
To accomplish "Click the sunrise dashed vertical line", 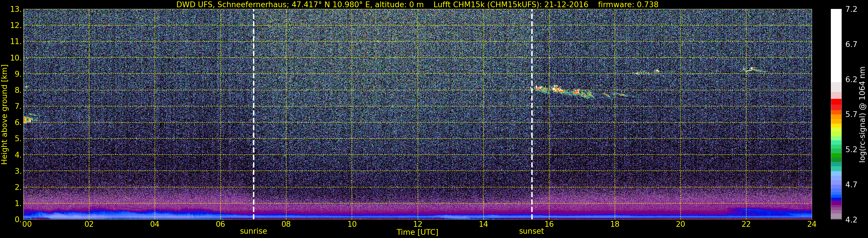I will [254, 114].
